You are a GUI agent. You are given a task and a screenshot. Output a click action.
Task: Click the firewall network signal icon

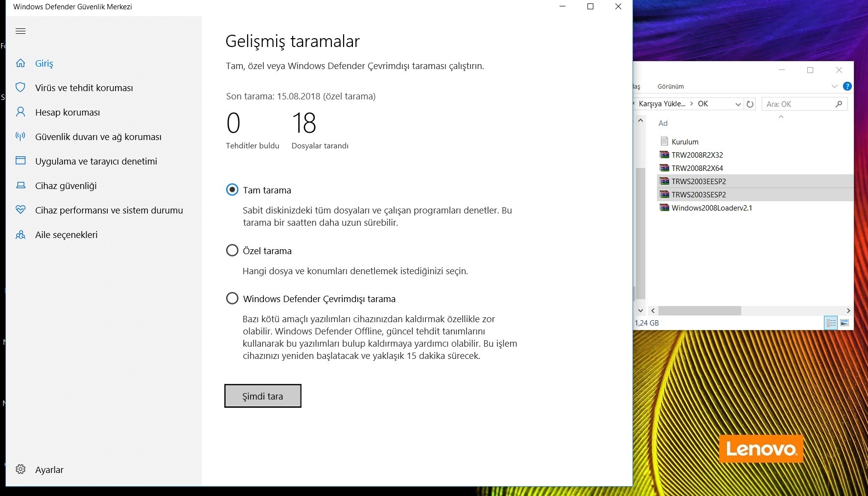[21, 137]
